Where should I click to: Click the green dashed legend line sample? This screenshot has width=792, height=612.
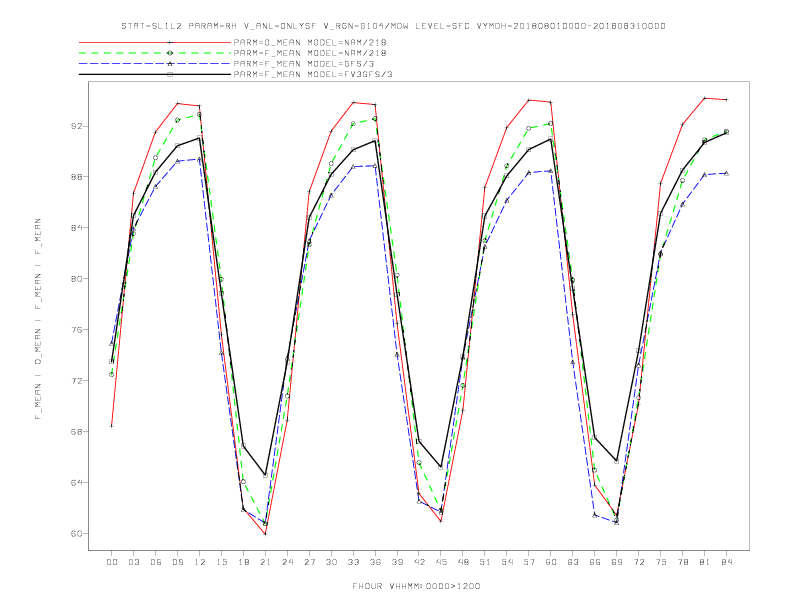(155, 53)
